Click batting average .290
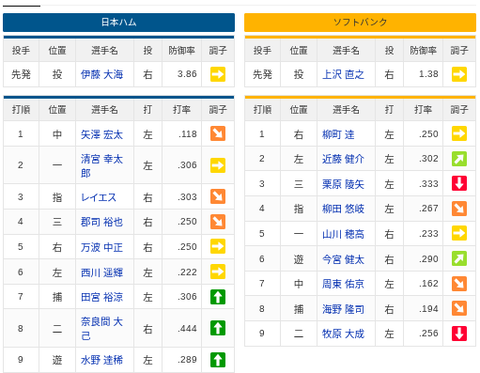 tap(429, 259)
